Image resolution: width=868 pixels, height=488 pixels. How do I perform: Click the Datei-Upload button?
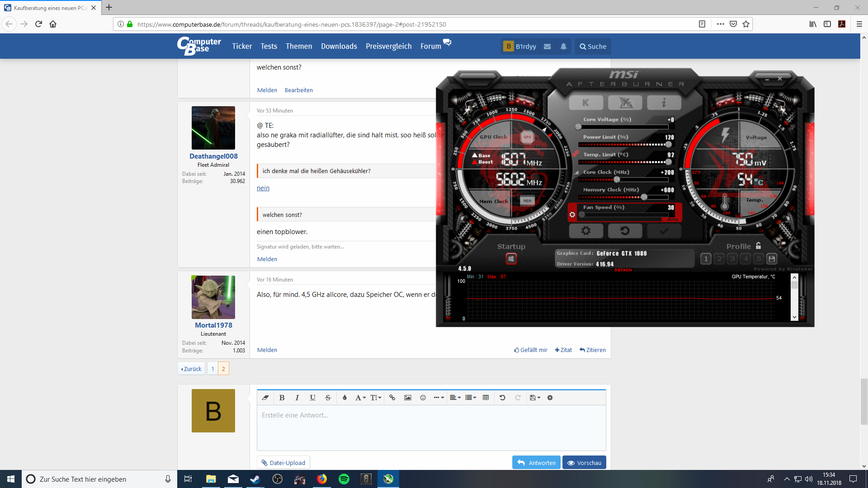pyautogui.click(x=283, y=463)
